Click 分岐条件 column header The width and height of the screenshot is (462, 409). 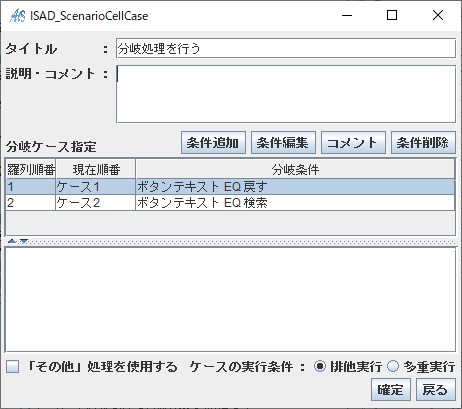(295, 170)
